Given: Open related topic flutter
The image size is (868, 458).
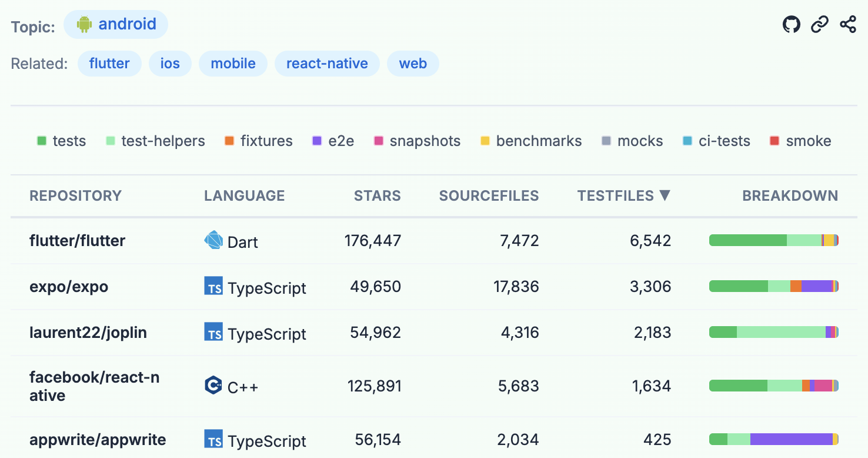Looking at the screenshot, I should click(x=109, y=64).
